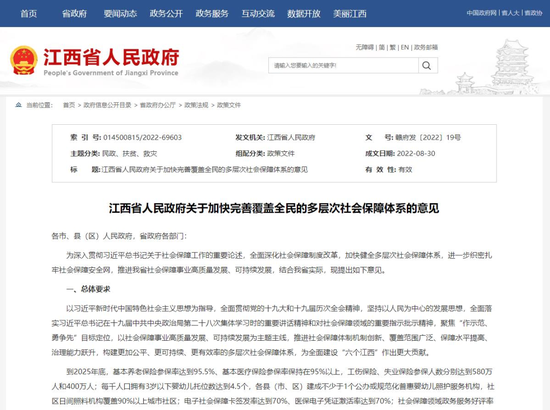Image resolution: width=550 pixels, height=410 pixels.
Task: Open the 政务服务 navigation menu
Action: (x=212, y=14)
